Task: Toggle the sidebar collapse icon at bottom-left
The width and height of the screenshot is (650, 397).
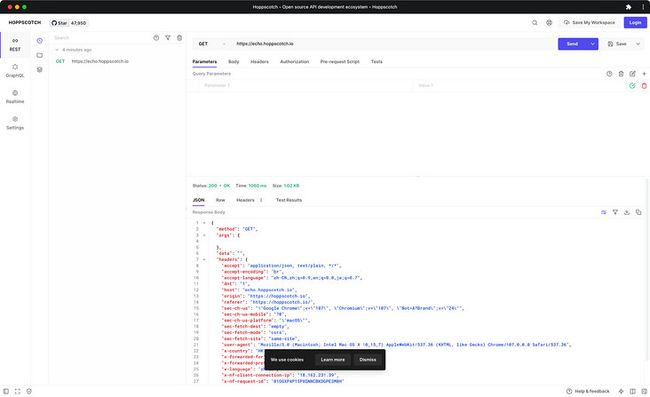Action: [x=6, y=391]
